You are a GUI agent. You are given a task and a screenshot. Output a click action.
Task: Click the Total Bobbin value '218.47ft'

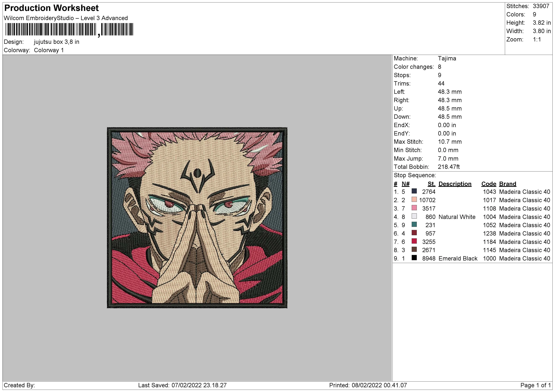pyautogui.click(x=449, y=167)
